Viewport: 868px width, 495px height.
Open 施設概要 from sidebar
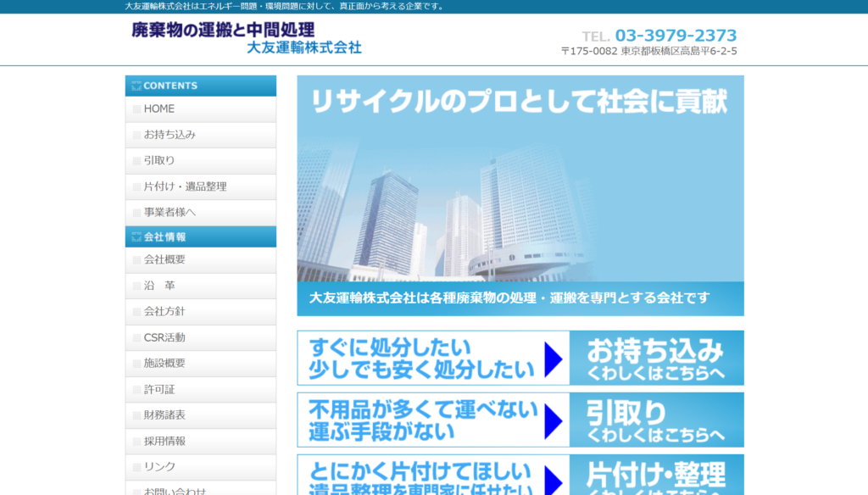[x=164, y=364]
